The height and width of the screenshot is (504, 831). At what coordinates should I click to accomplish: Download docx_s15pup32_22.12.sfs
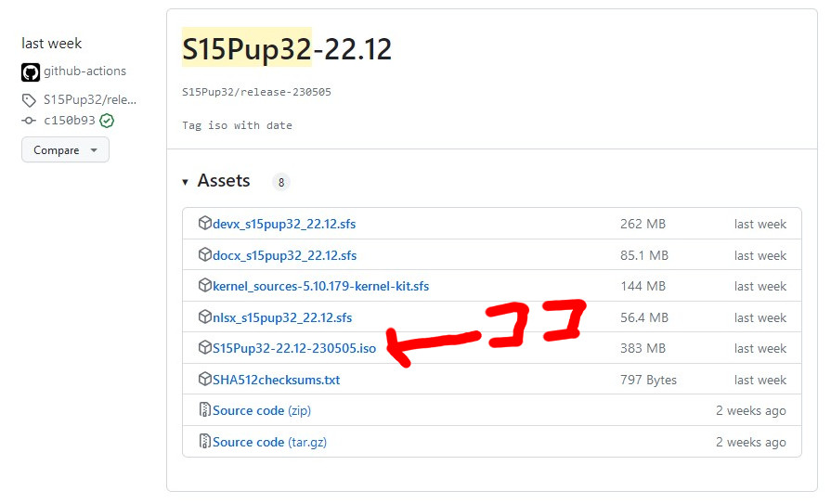(285, 255)
